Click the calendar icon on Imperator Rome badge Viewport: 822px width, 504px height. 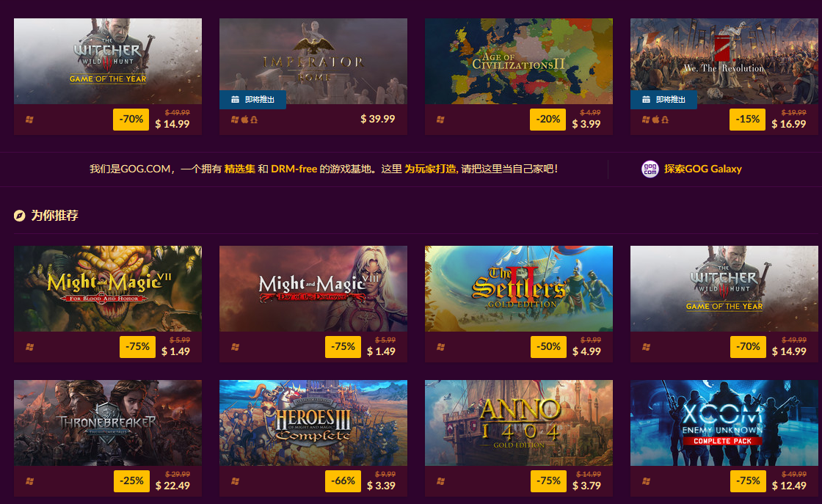pos(236,100)
